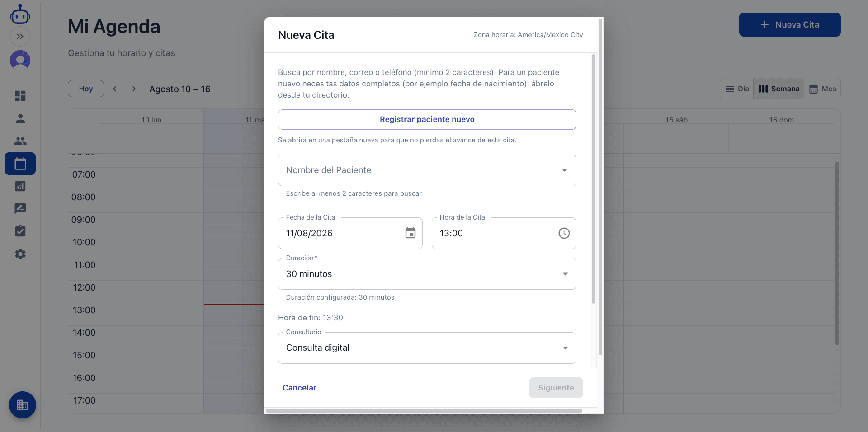Open the clock picker in Hora de la Cita

[x=564, y=233]
